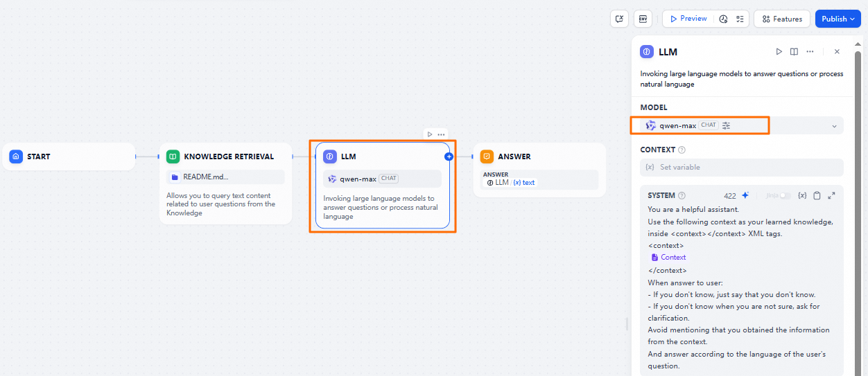Expand the SYSTEM prompt editor to fullscreen
The width and height of the screenshot is (868, 376).
point(831,196)
